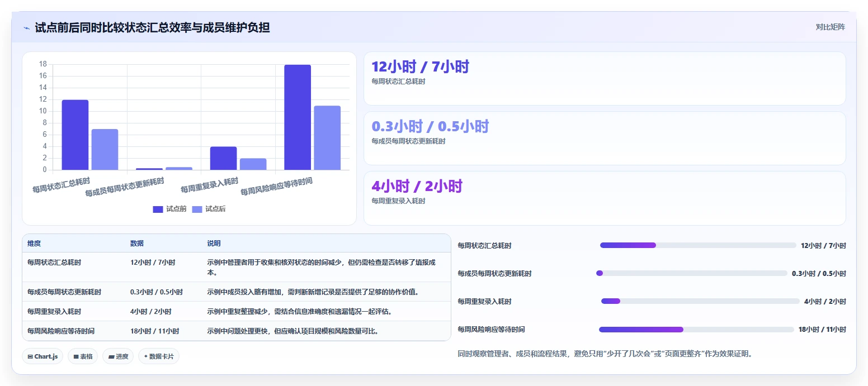
Task: Click the 说明 table column header
Action: 214,244
